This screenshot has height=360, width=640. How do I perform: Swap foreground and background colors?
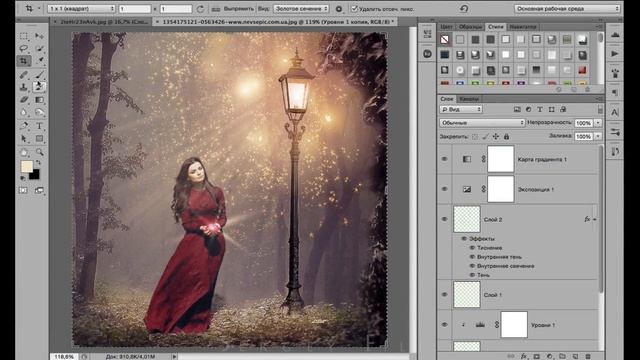point(38,162)
